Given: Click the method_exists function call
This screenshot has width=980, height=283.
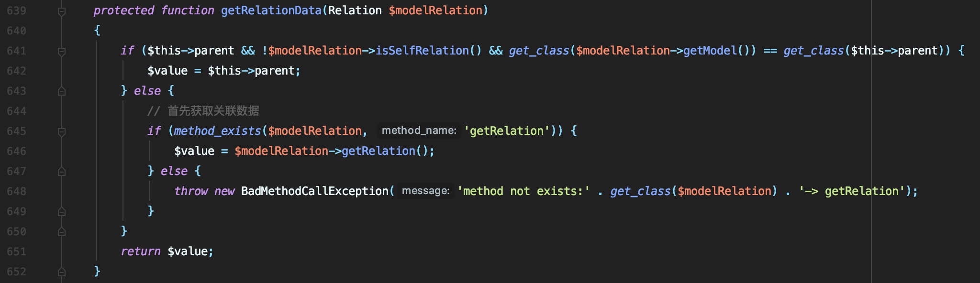Looking at the screenshot, I should (218, 131).
